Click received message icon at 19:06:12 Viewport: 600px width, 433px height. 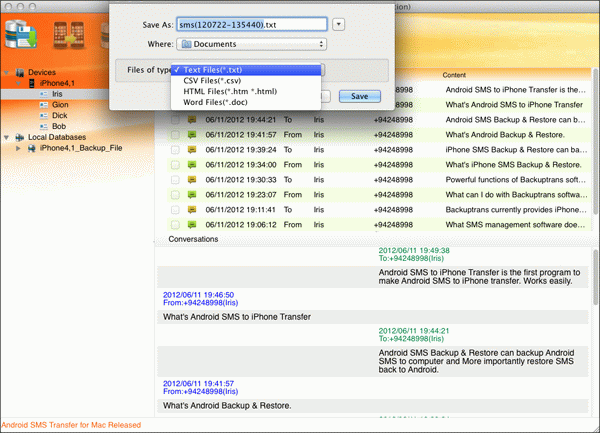pyautogui.click(x=192, y=225)
